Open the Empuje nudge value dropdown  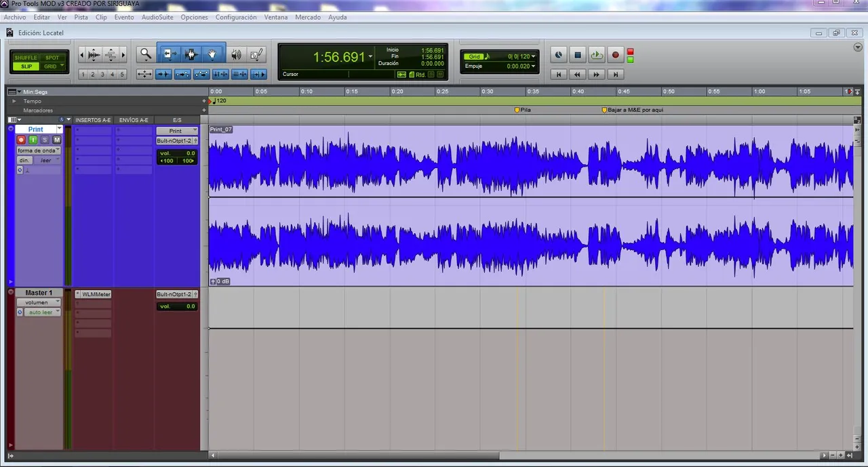(x=534, y=66)
